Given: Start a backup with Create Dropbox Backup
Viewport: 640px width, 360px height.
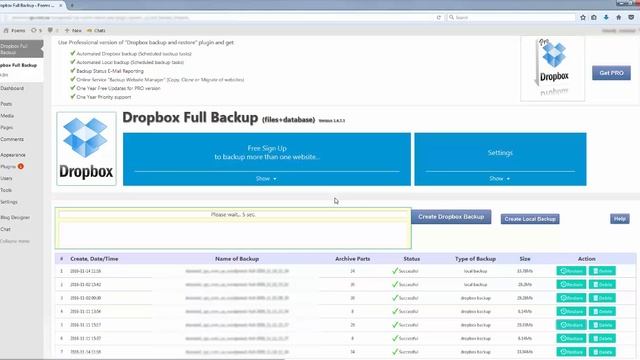Looking at the screenshot, I should click(451, 217).
